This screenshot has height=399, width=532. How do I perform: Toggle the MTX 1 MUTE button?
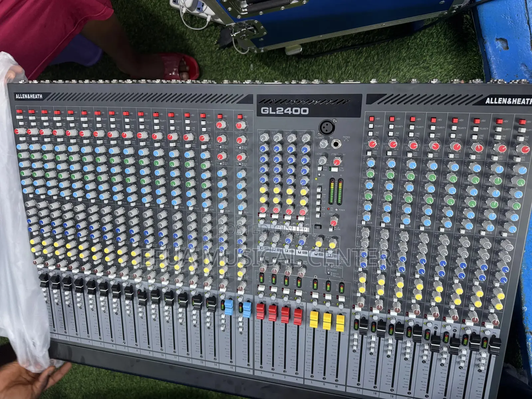pos(262,215)
